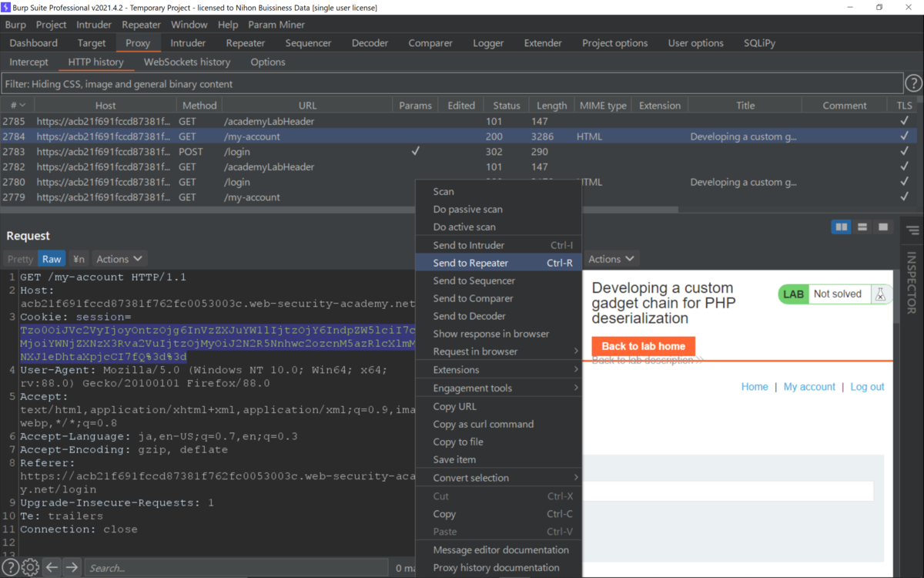Viewport: 924px width, 578px height.
Task: Open the Param Miner menu
Action: click(x=276, y=25)
